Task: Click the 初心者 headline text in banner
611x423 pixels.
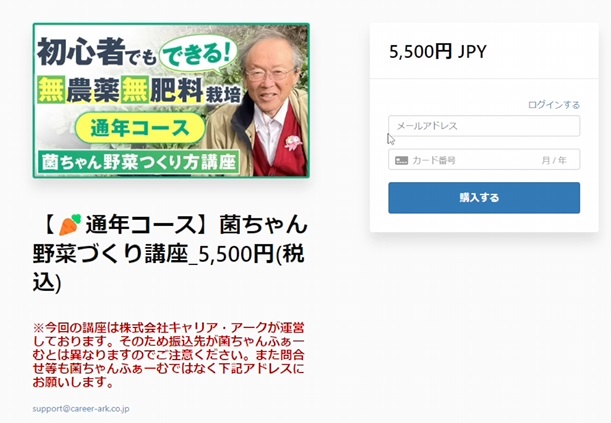Action: click(x=81, y=52)
